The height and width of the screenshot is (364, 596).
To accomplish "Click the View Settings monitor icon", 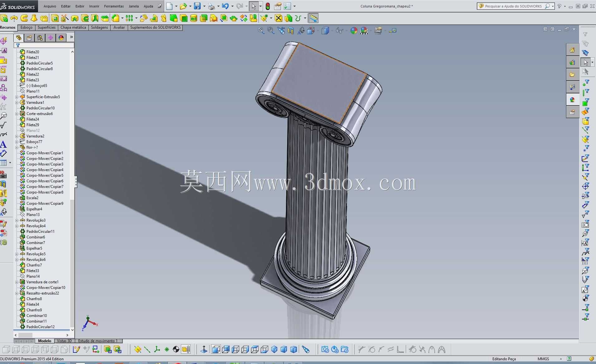I will pyautogui.click(x=378, y=30).
